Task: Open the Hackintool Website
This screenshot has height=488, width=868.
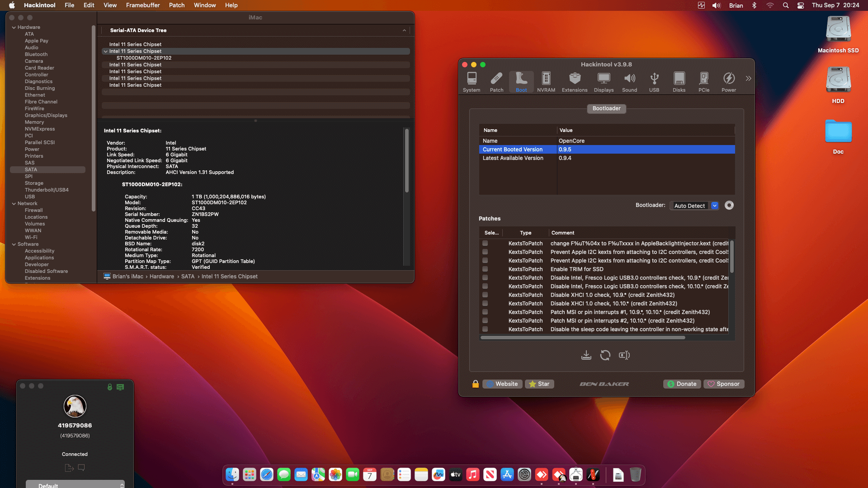Action: click(x=502, y=384)
